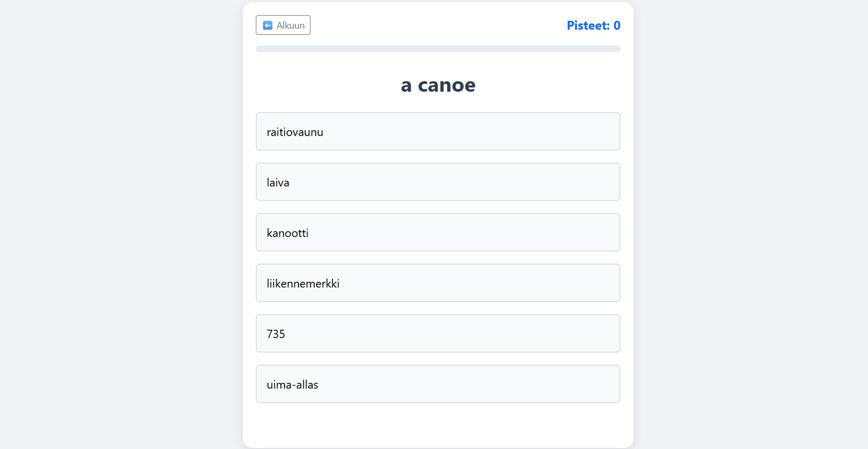Viewport: 868px width, 449px height.
Task: Click the answer option showing "735"
Action: pyautogui.click(x=438, y=333)
